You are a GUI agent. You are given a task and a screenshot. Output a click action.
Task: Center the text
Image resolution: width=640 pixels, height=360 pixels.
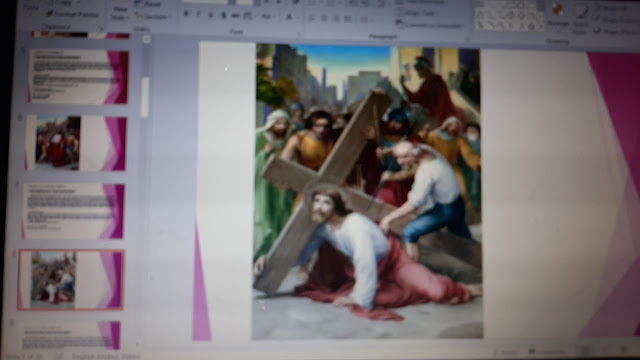pyautogui.click(x=324, y=18)
